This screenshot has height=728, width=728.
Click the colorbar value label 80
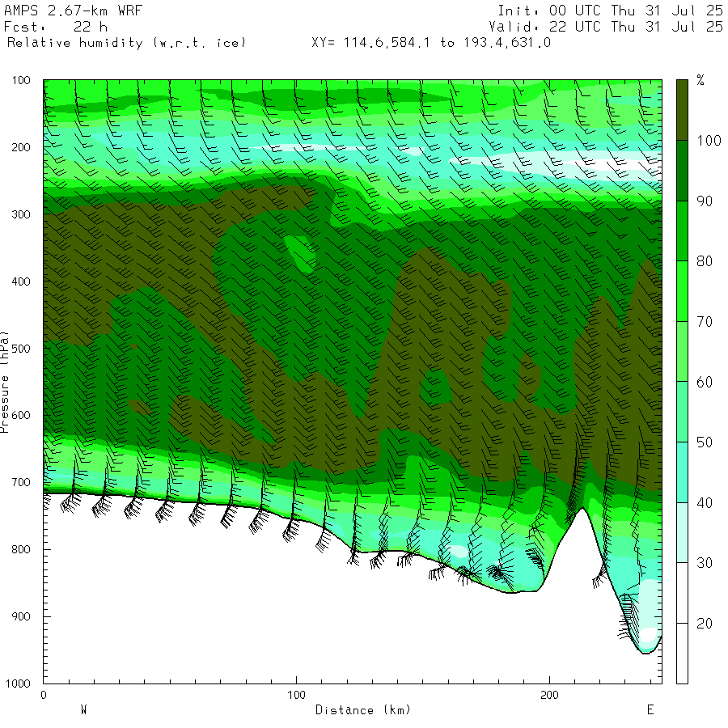[705, 261]
